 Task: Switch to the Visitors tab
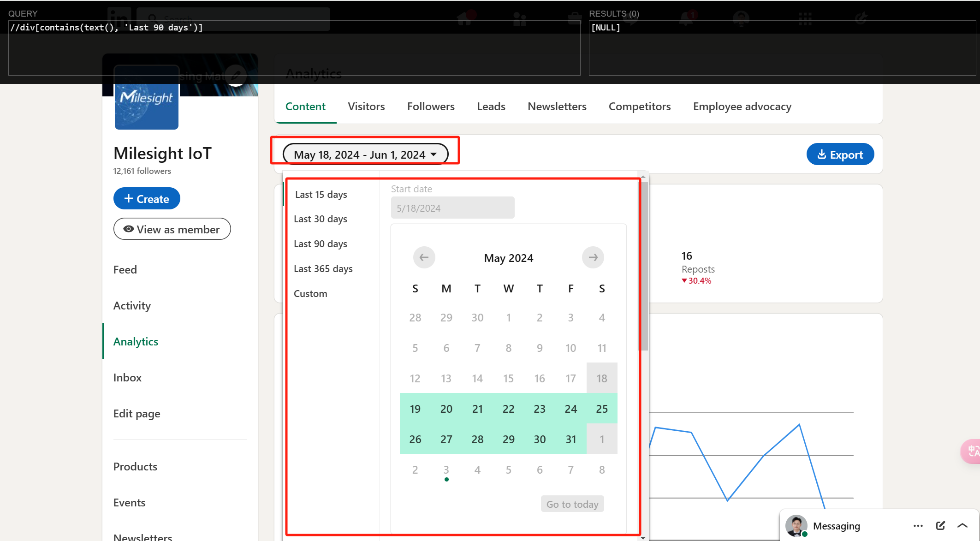tap(366, 107)
